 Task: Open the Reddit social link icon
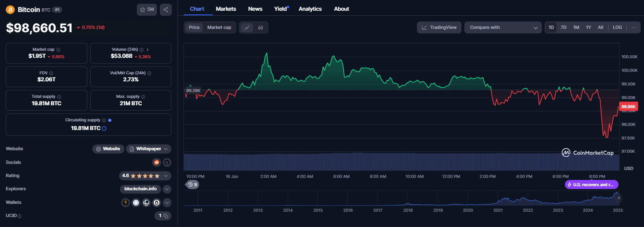point(156,162)
